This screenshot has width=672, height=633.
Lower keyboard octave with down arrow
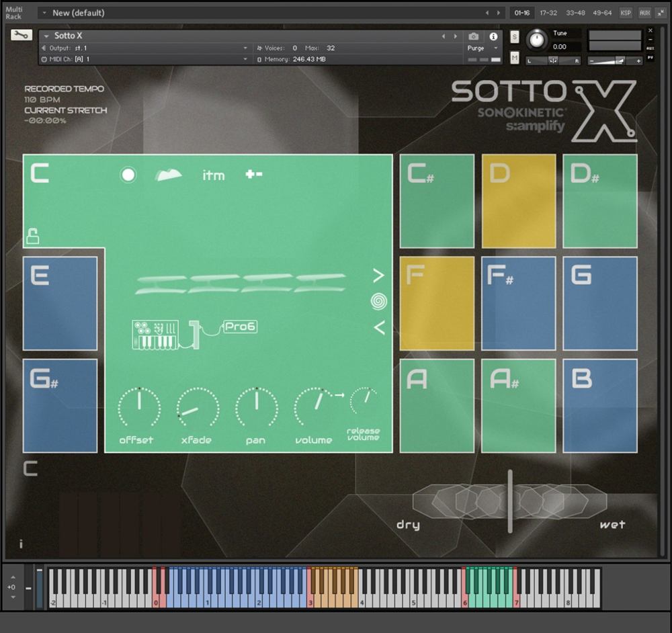[13, 597]
